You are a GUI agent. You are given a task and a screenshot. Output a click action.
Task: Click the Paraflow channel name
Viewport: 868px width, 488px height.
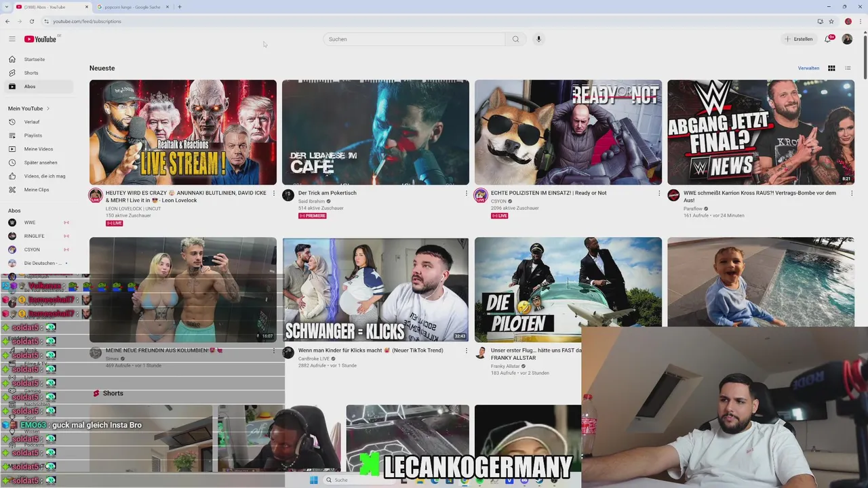pos(693,209)
